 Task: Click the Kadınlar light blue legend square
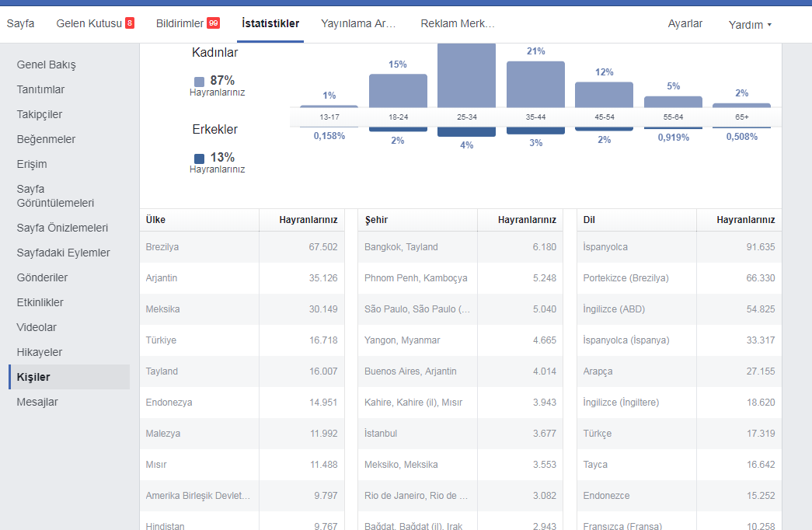[199, 82]
